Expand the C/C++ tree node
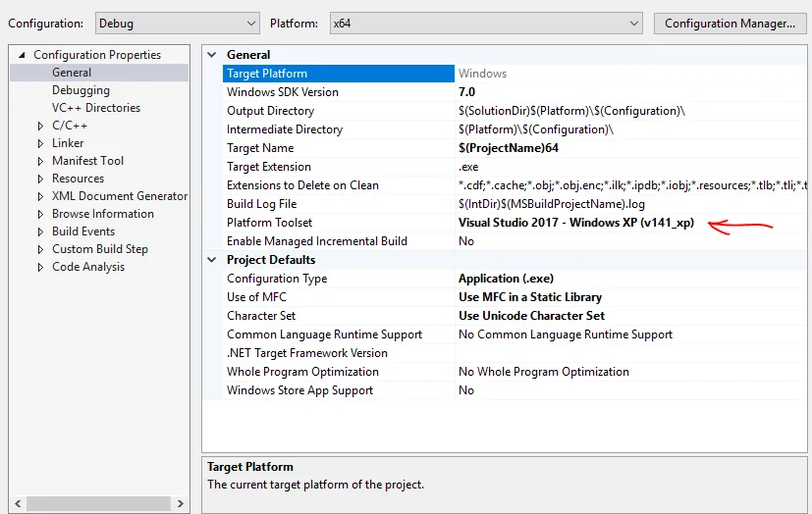812x514 pixels. (40, 126)
